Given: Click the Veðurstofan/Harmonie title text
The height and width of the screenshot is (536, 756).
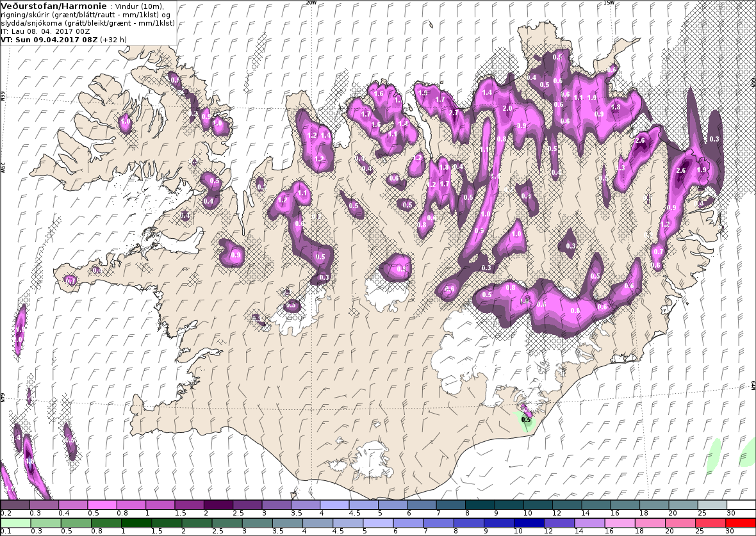Looking at the screenshot, I should pos(54,6).
